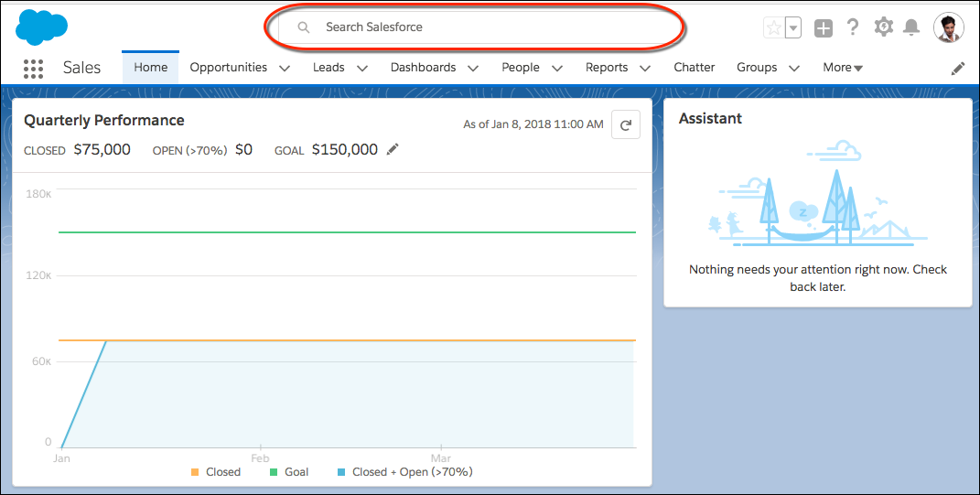
Task: Expand the Opportunities tab dropdown chevron
Action: coord(285,68)
